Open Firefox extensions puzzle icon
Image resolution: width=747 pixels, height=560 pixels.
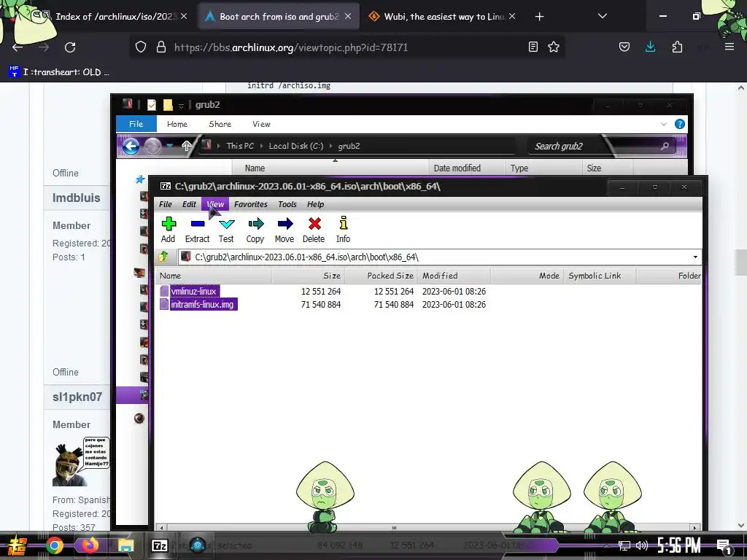click(x=677, y=47)
